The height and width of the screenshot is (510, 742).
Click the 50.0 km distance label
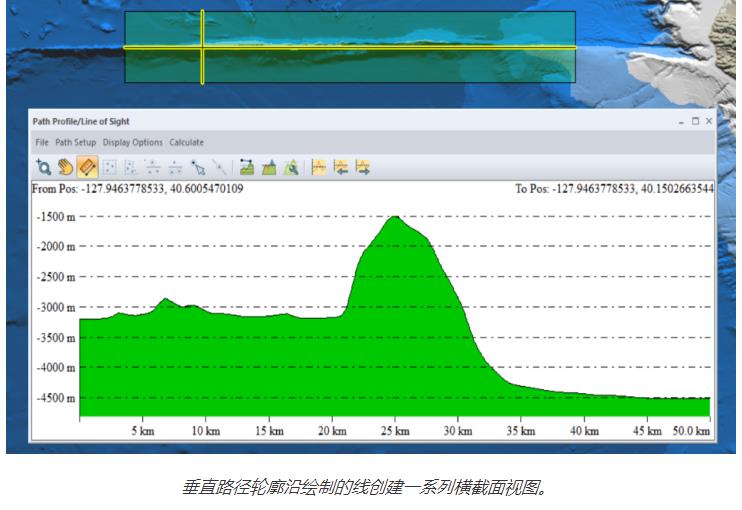pos(691,431)
